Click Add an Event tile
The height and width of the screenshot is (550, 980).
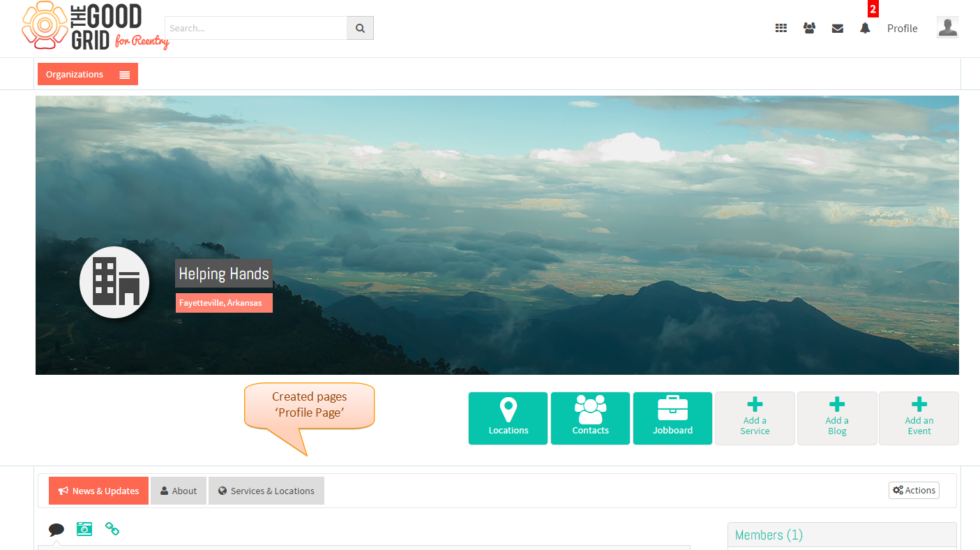point(919,418)
